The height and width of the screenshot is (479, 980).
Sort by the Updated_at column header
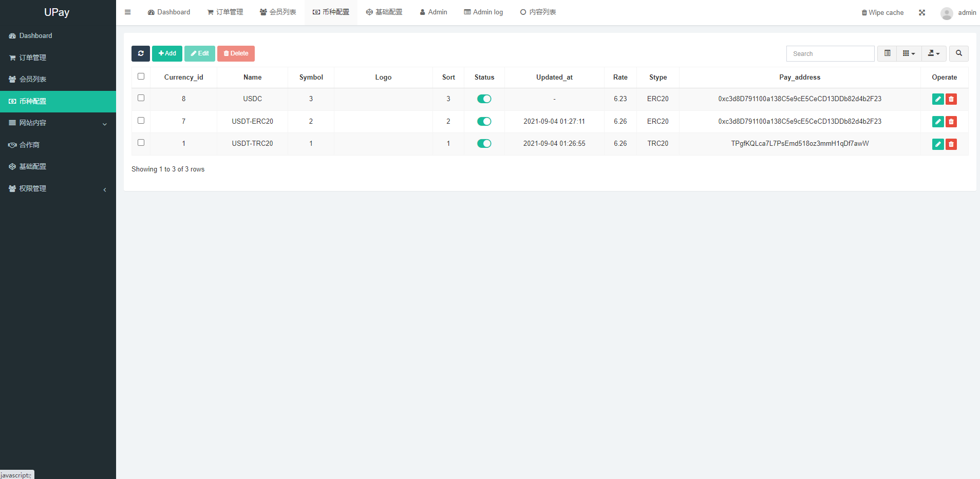(554, 78)
